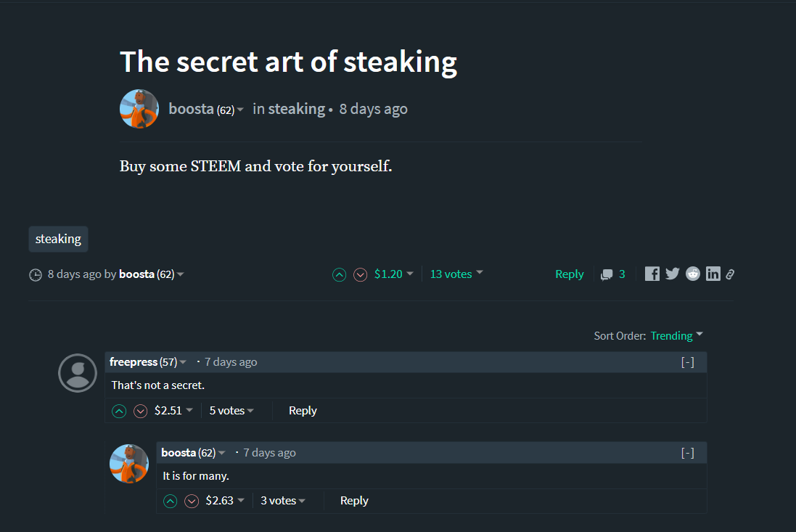Collapse boosta's reply comment
The height and width of the screenshot is (532, 796).
point(688,453)
